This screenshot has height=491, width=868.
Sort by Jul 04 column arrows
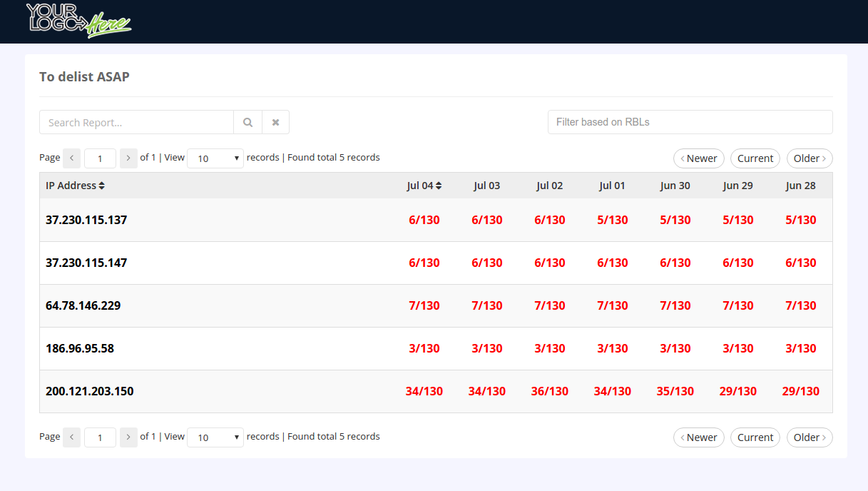[x=439, y=186]
